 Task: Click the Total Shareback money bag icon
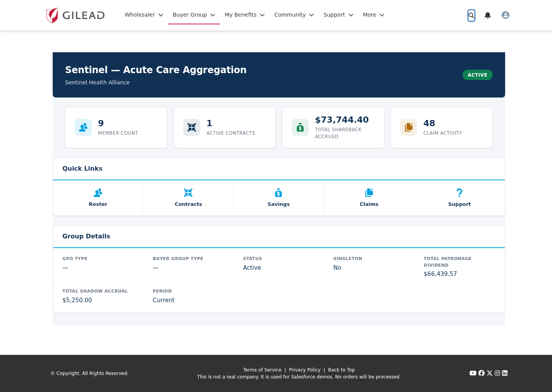300,127
